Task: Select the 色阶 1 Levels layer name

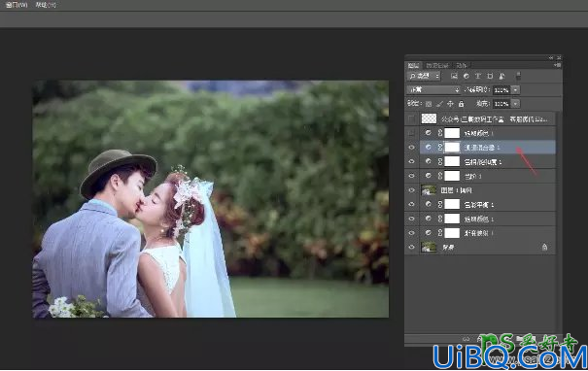Action: (x=473, y=176)
